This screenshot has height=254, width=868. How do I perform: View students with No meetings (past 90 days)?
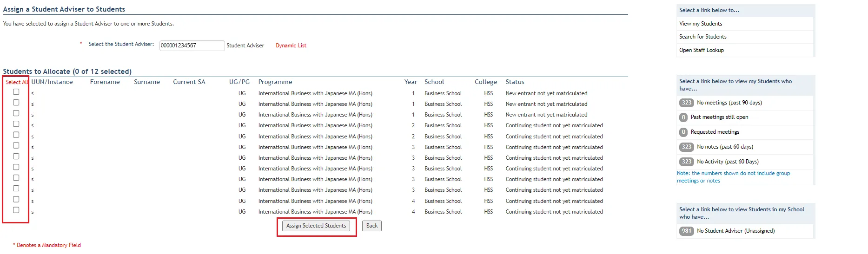point(729,103)
